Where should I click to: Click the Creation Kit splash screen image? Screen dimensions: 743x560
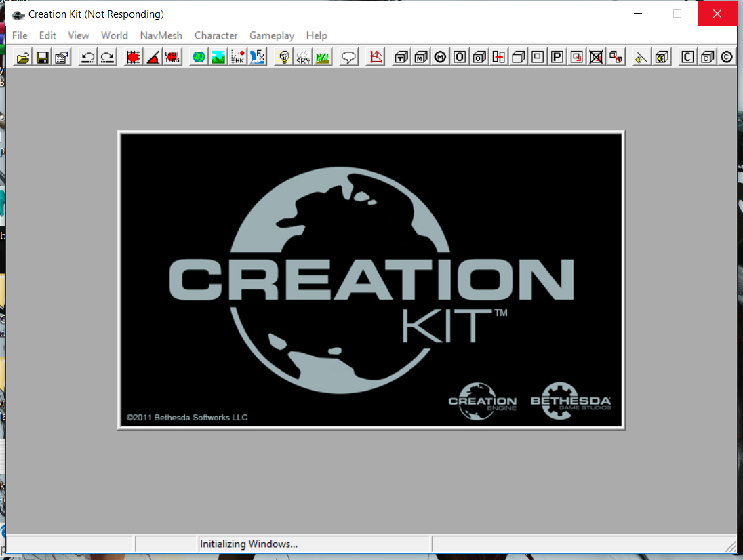(x=371, y=280)
